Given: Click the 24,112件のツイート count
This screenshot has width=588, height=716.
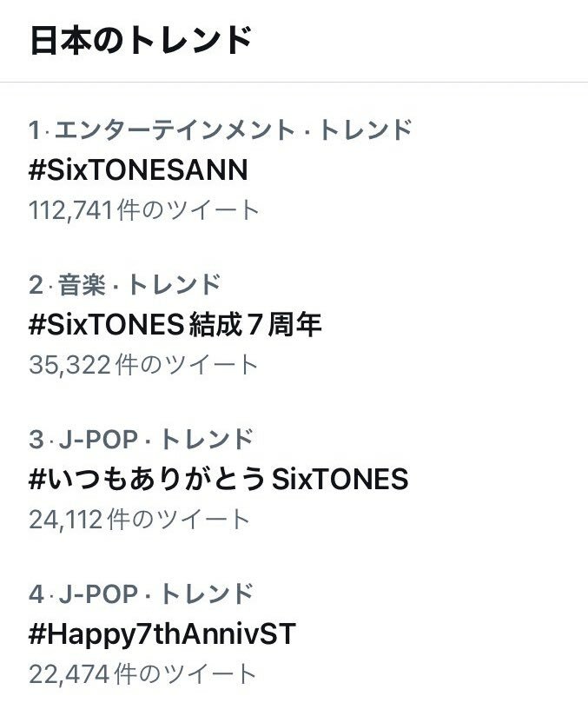Looking at the screenshot, I should click(139, 520).
